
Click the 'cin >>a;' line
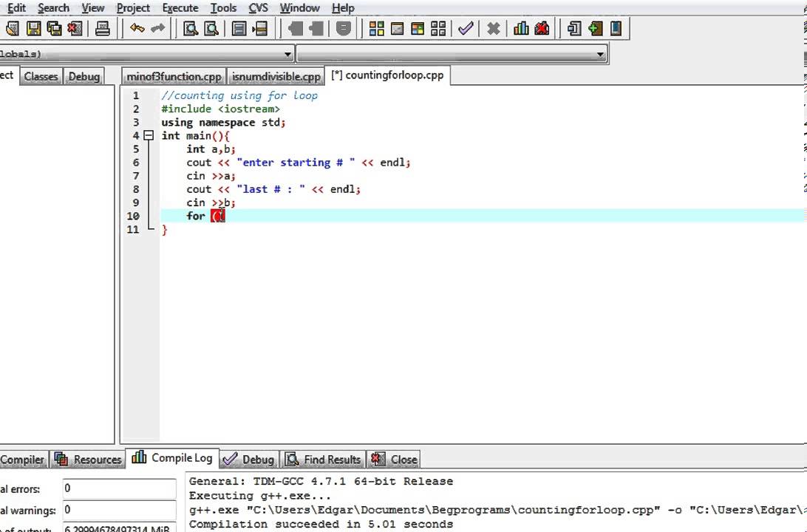pos(211,176)
